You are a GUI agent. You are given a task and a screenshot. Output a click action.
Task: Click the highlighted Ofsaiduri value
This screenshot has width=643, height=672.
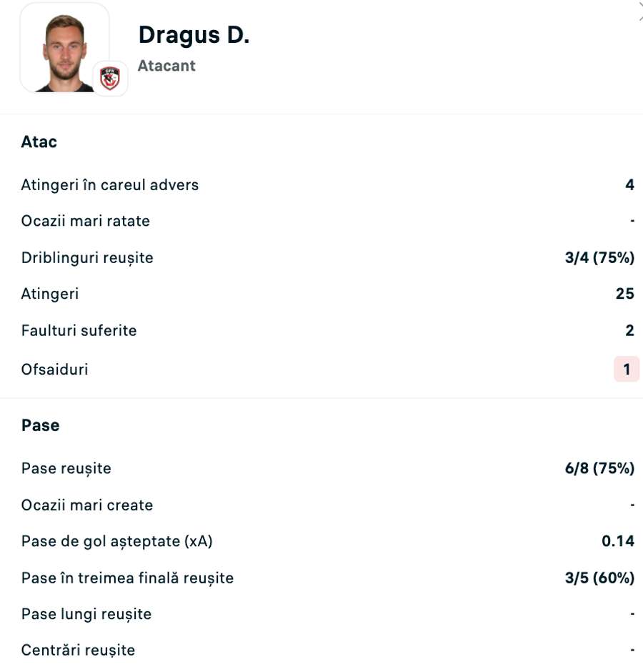point(626,369)
